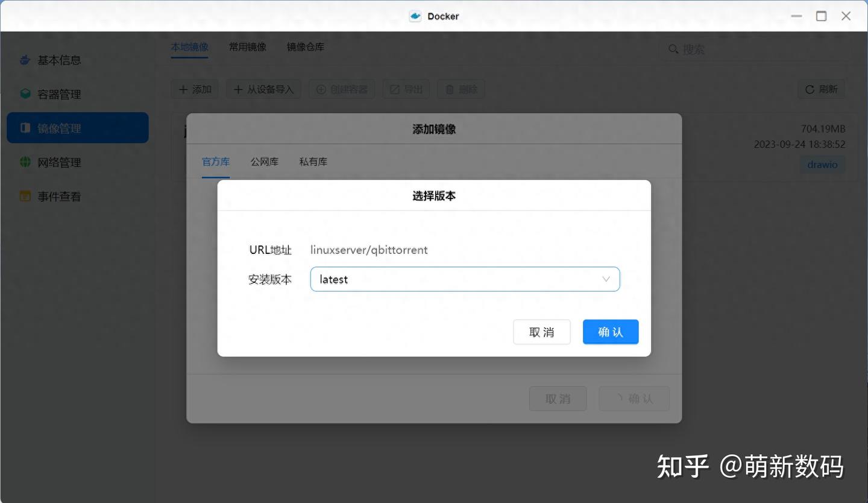Switch to the 公网库 tab

coord(264,161)
